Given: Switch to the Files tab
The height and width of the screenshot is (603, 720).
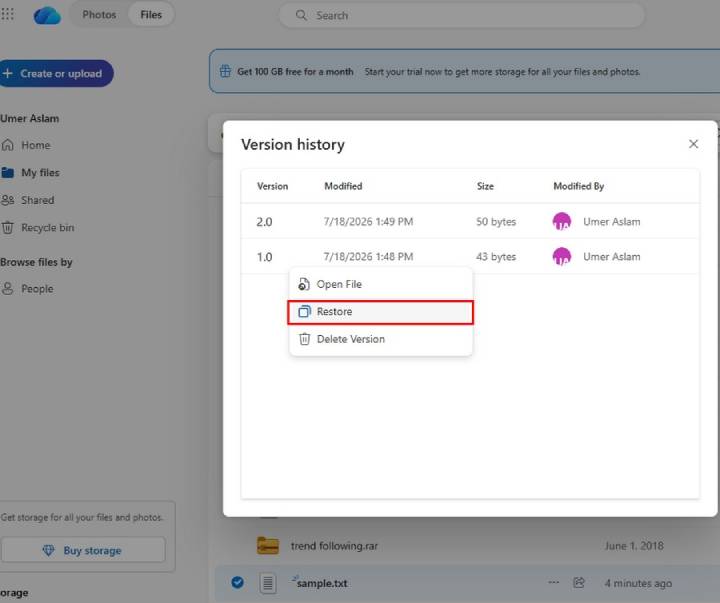Looking at the screenshot, I should [151, 15].
